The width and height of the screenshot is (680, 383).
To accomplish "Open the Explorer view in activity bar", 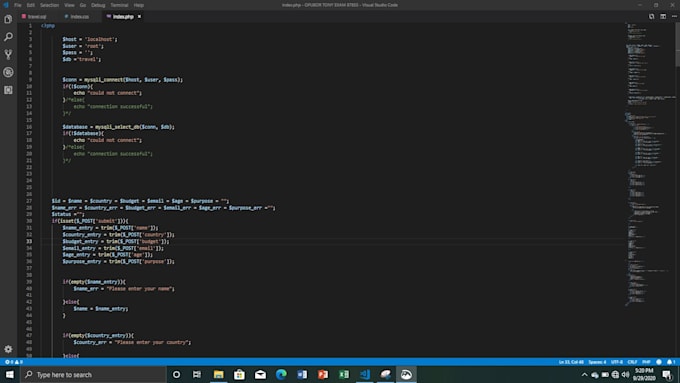I will [8, 19].
